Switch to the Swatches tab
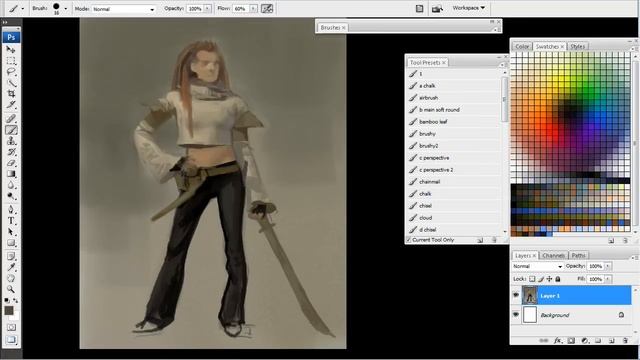 click(x=549, y=47)
